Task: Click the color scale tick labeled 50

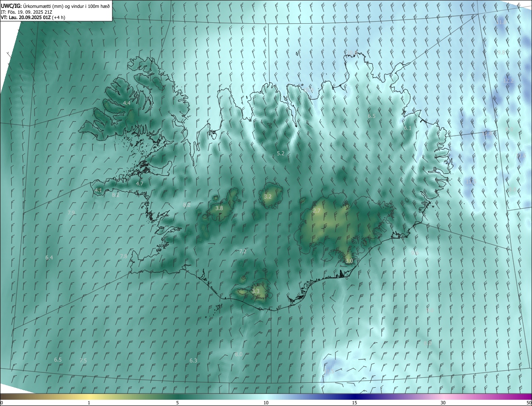Action: [529, 403]
